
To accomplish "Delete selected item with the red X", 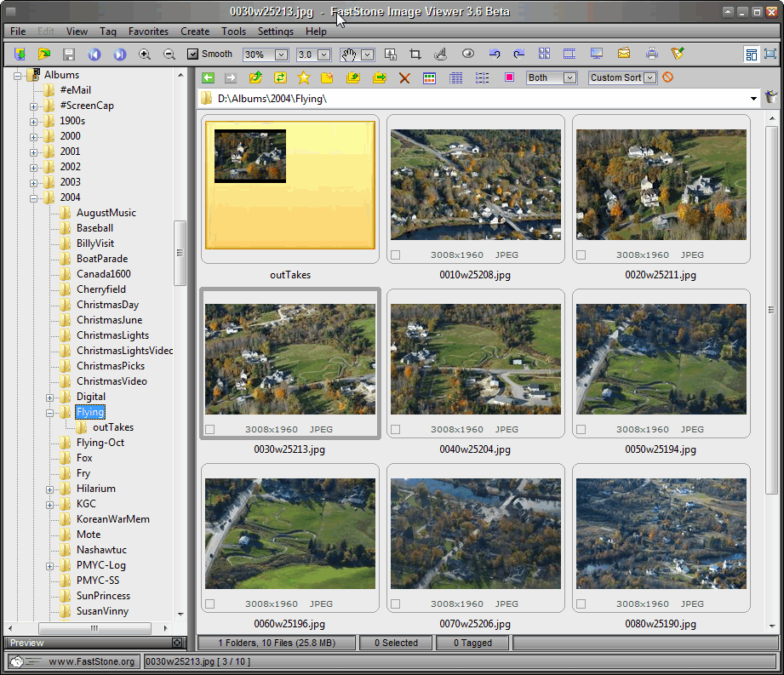I will click(x=404, y=78).
